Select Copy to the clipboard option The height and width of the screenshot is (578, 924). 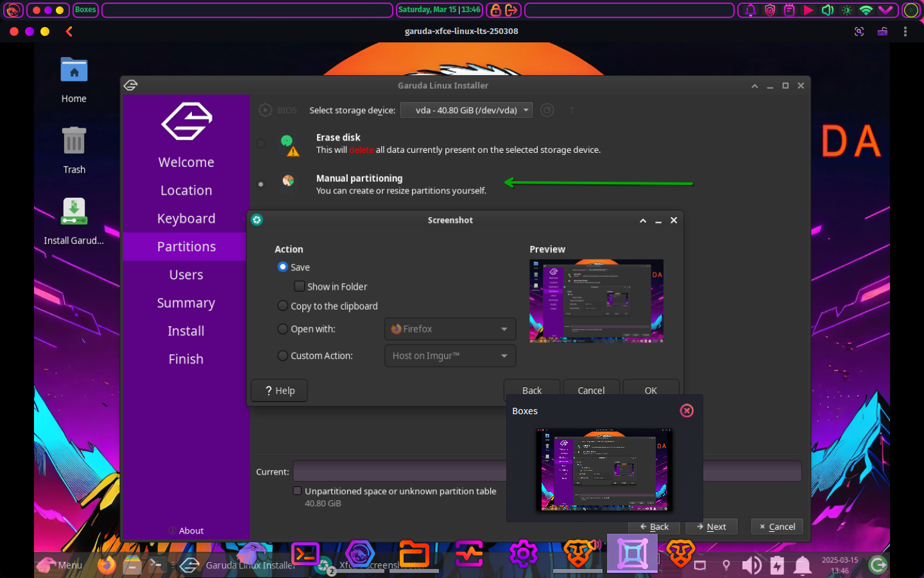[282, 306]
